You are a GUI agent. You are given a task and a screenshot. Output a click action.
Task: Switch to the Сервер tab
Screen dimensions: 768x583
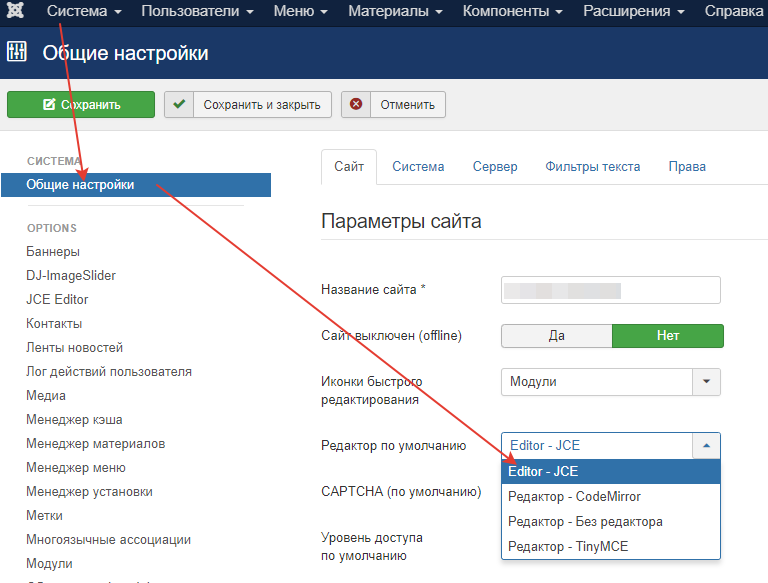coord(495,167)
